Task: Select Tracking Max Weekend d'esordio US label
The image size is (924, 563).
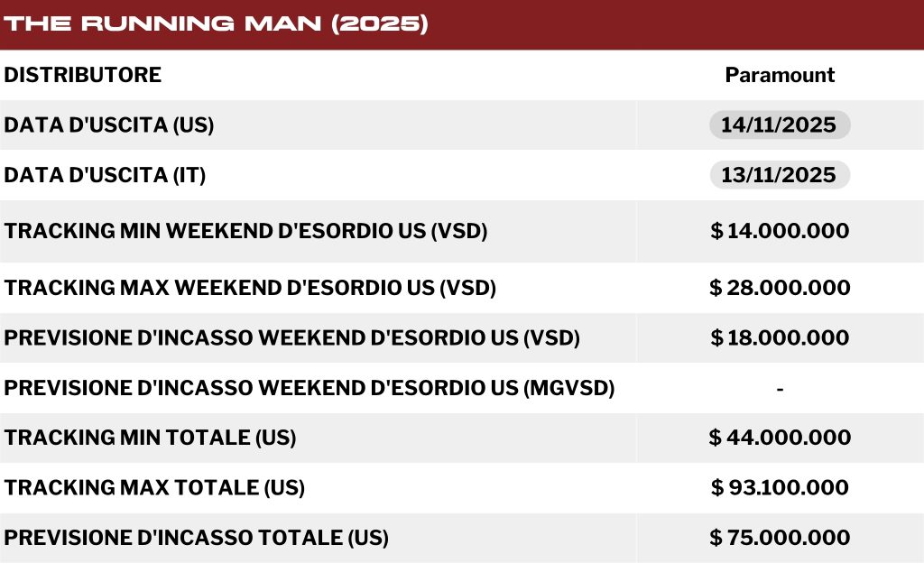Action: pos(250,288)
